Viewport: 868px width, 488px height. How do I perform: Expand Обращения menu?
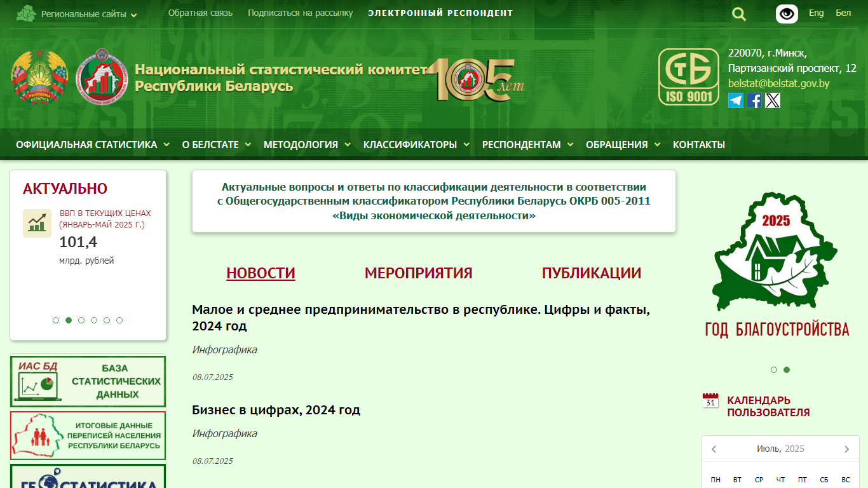pyautogui.click(x=623, y=145)
